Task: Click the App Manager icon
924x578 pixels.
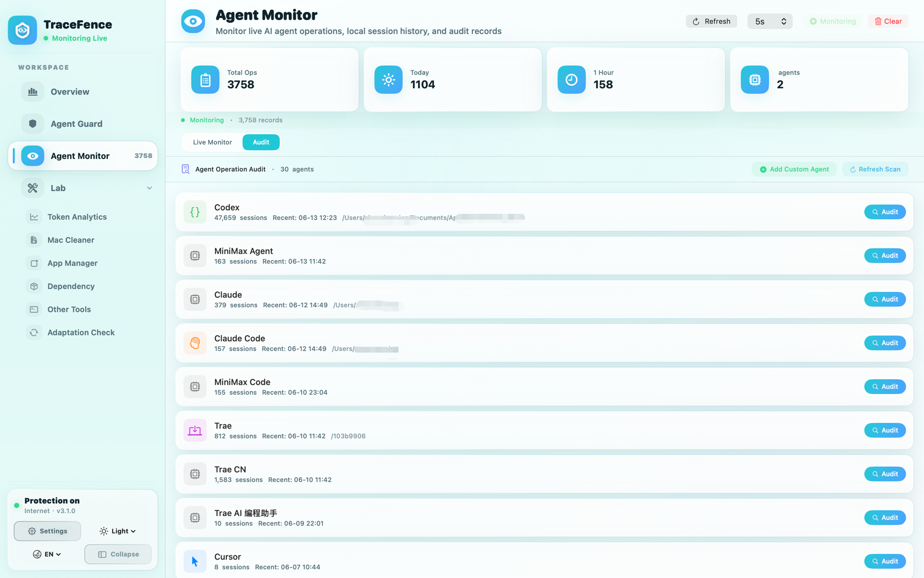Action: 34,263
